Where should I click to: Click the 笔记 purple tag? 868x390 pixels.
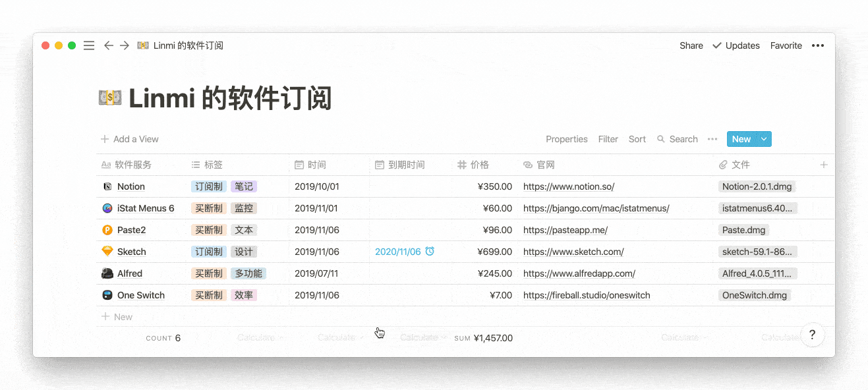pyautogui.click(x=244, y=186)
